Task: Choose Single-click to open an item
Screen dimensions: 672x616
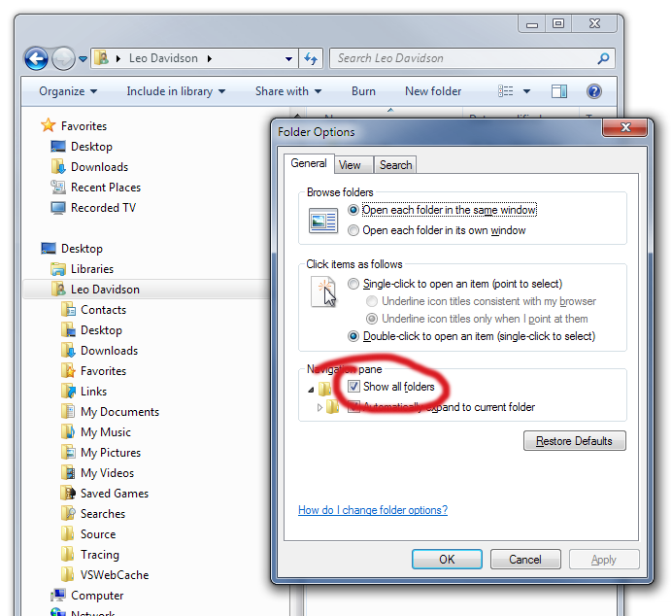Action: 354,284
